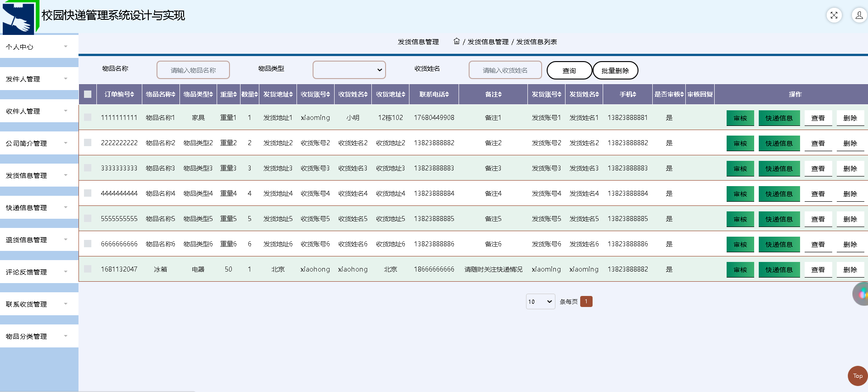868x392 pixels.
Task: Expand the 快递信息管理 sidebar menu
Action: pyautogui.click(x=39, y=207)
